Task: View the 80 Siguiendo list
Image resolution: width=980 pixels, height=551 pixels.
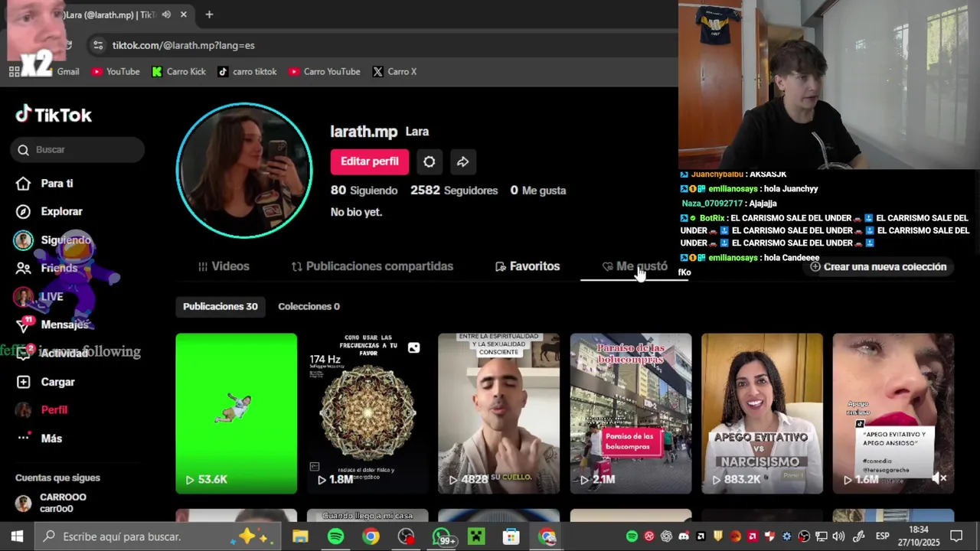Action: (x=364, y=191)
